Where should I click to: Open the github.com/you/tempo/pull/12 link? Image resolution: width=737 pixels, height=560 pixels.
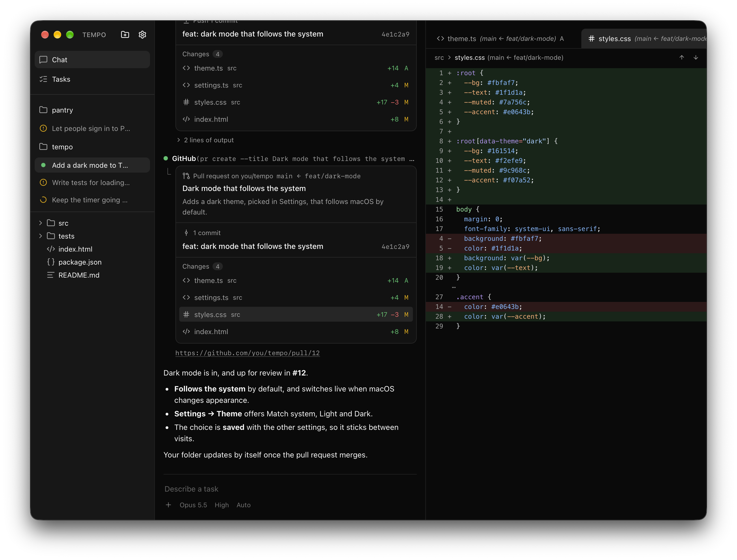coord(247,353)
